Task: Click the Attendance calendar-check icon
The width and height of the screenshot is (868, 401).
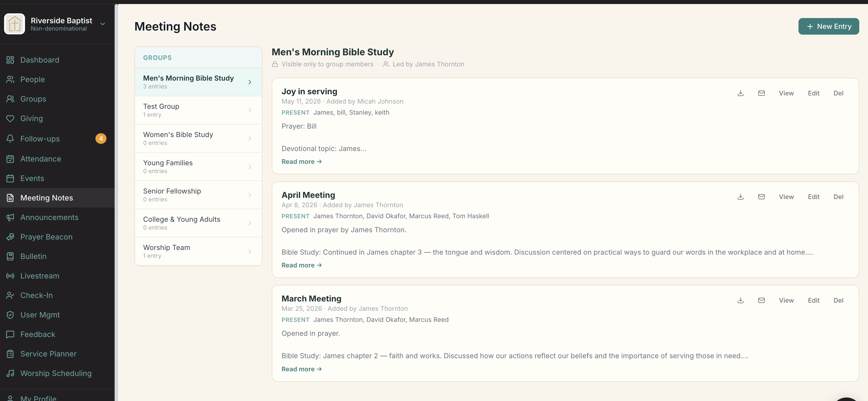Action: [x=10, y=159]
